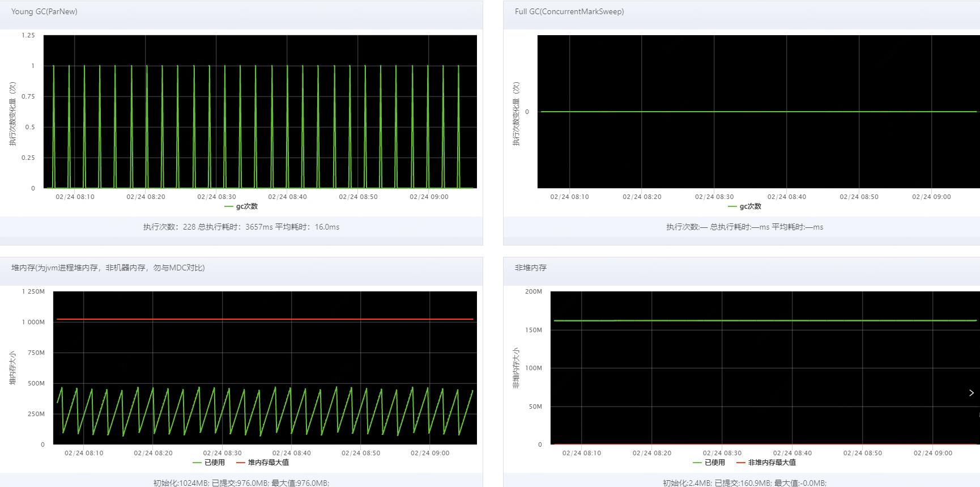Click the Young GC(ParNew) panel title
The width and height of the screenshot is (980, 487).
44,11
